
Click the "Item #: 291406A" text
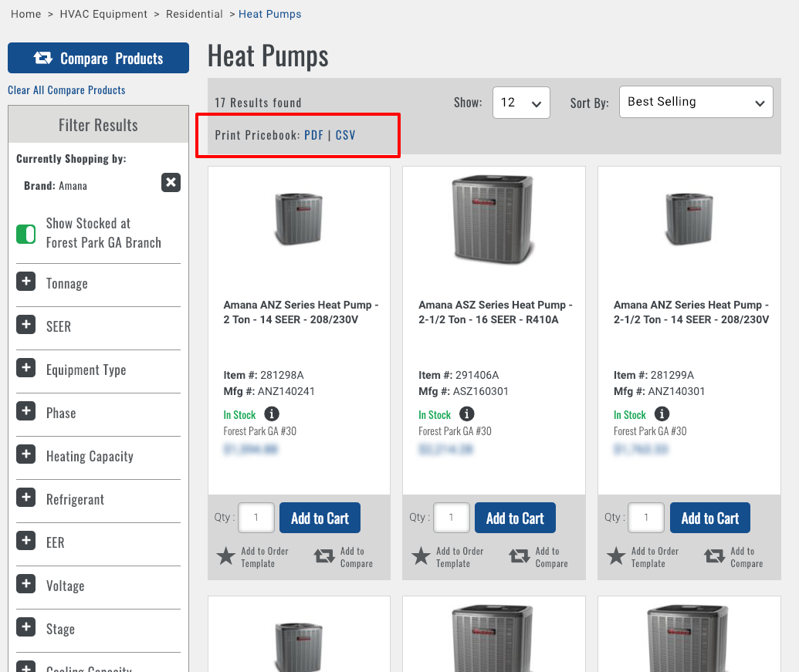[459, 375]
